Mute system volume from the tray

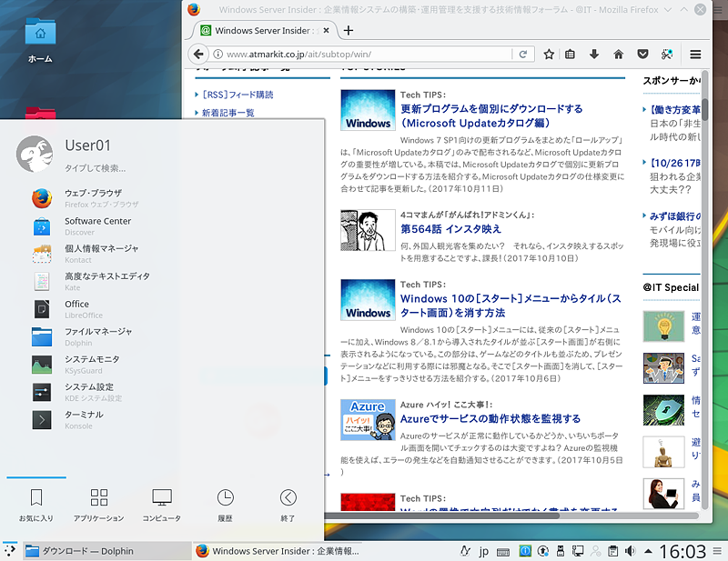coord(630,551)
